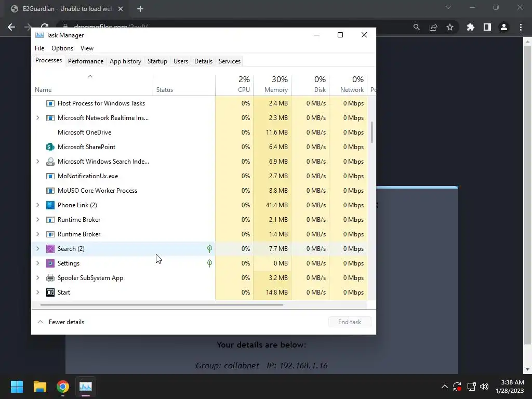The width and height of the screenshot is (532, 399).
Task: Click the Phone Link process icon
Action: click(50, 205)
